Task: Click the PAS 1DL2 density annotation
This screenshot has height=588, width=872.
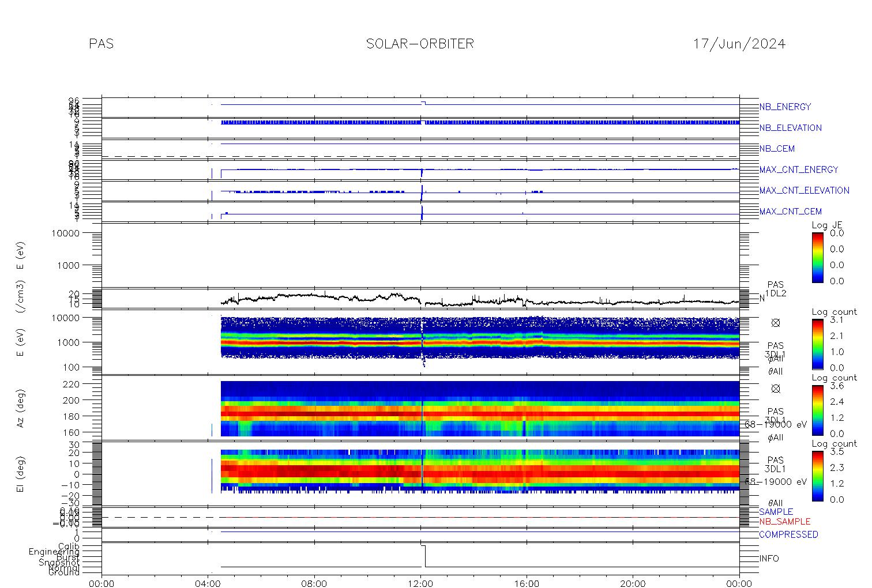Action: click(x=776, y=289)
